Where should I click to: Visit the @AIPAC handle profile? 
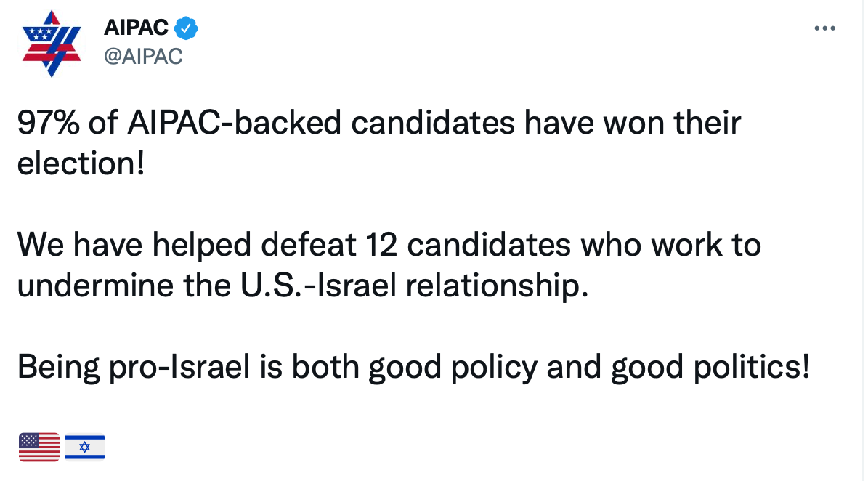143,57
